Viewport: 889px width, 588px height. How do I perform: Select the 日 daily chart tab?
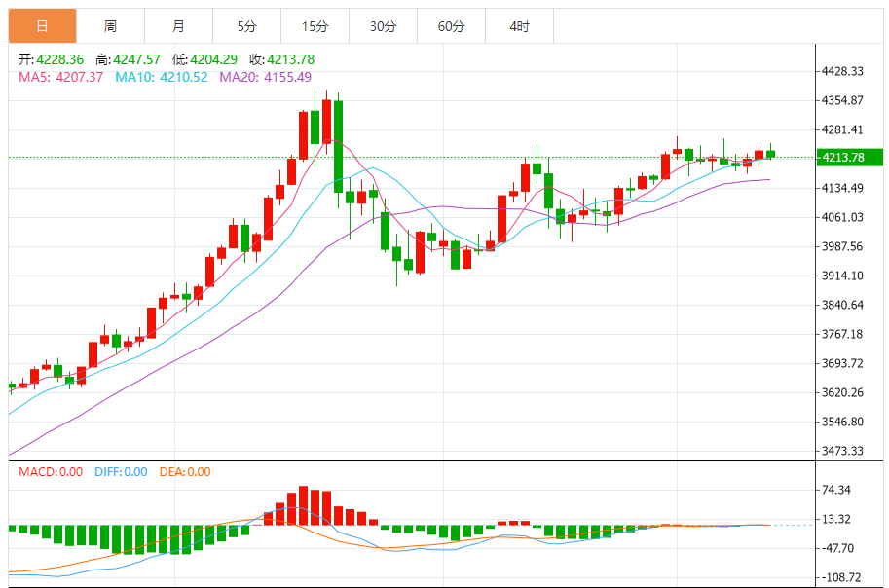pyautogui.click(x=42, y=26)
